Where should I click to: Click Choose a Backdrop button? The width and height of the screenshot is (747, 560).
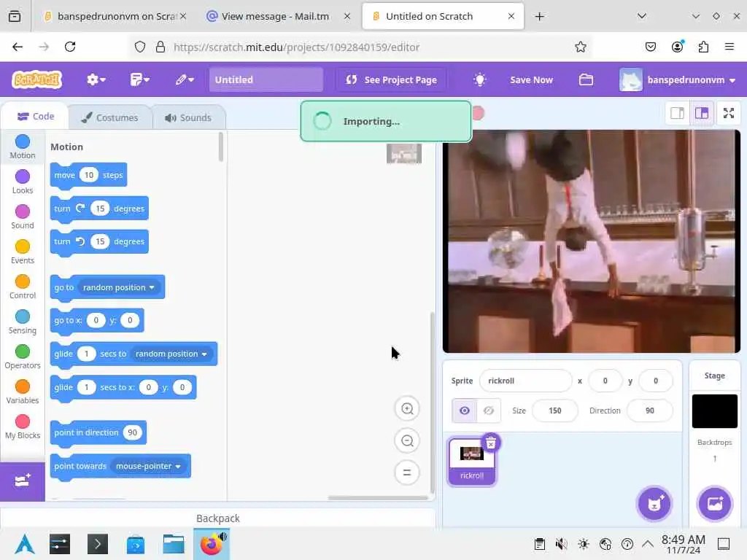pos(715,503)
